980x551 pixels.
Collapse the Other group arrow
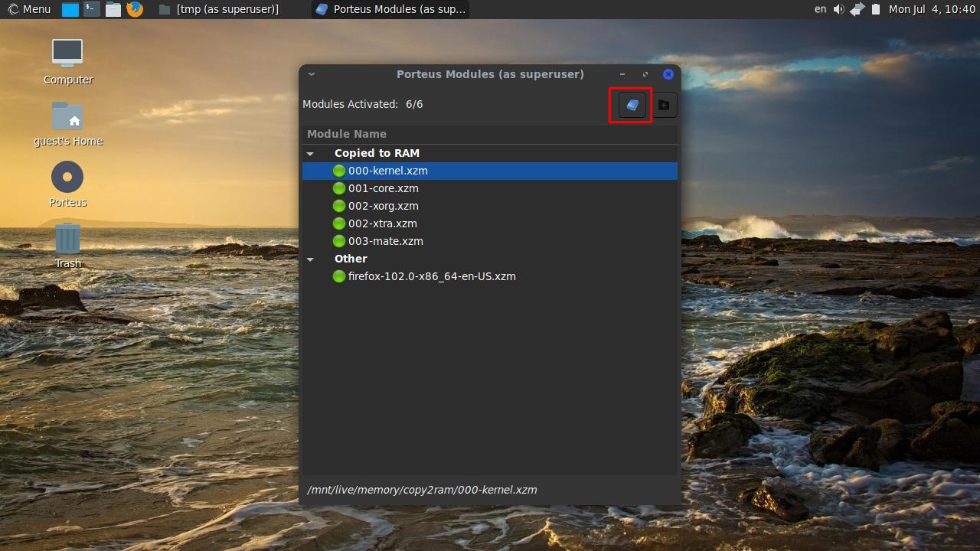point(310,259)
